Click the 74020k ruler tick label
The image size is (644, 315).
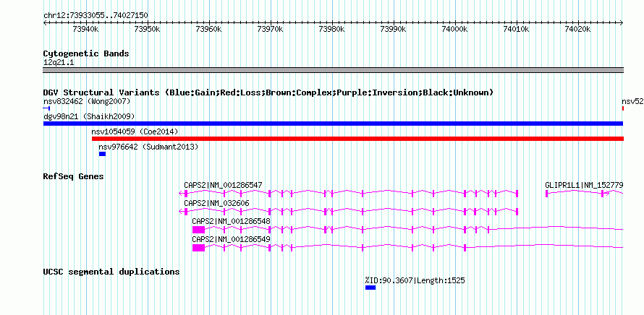click(578, 29)
